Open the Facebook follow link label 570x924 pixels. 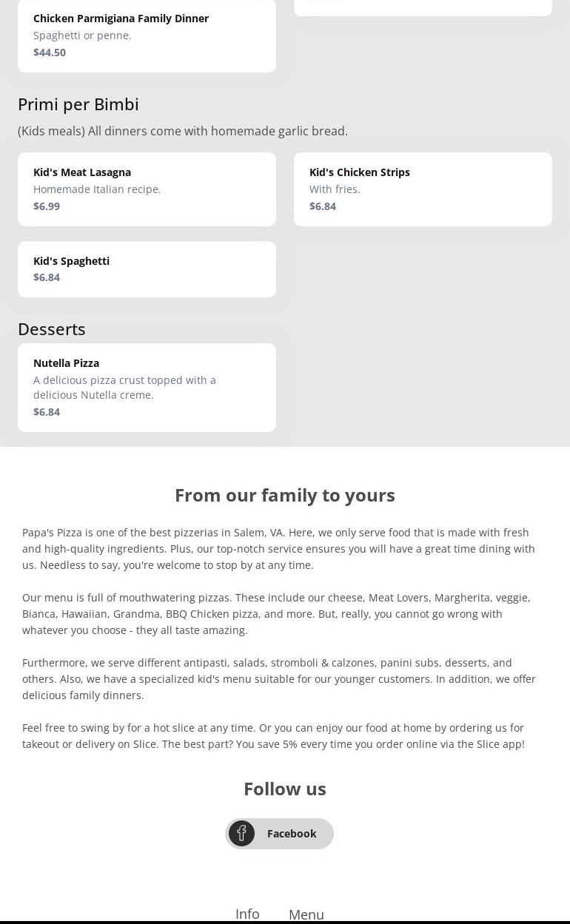(x=292, y=834)
